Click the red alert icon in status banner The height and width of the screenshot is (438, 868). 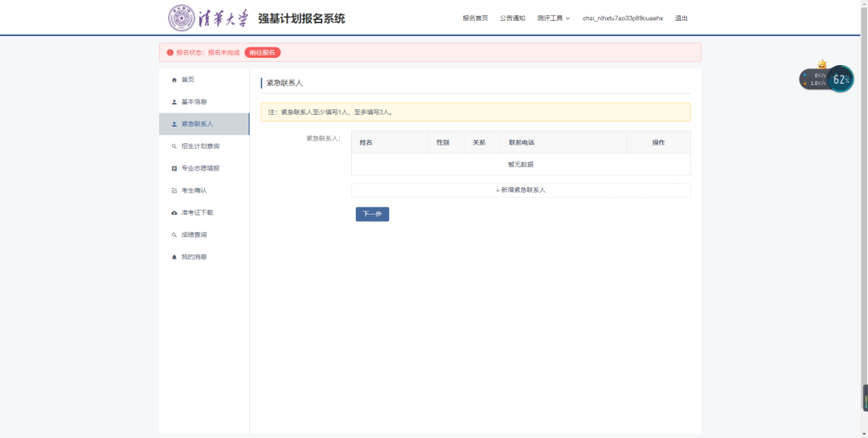(170, 52)
